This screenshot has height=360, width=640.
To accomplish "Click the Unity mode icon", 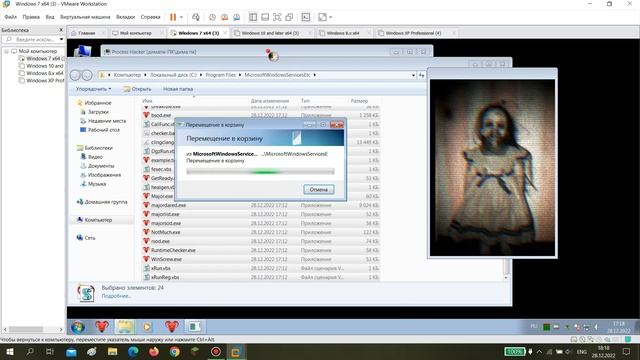I will pos(289,17).
